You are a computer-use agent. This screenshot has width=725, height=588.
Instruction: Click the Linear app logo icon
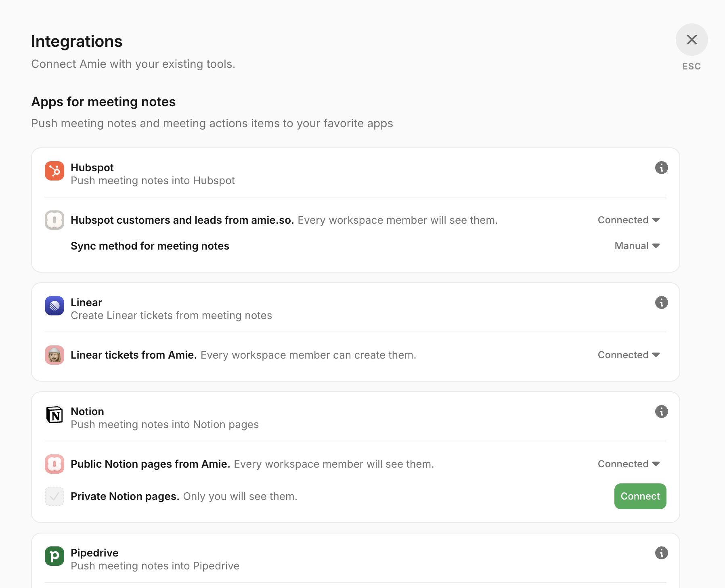[54, 306]
